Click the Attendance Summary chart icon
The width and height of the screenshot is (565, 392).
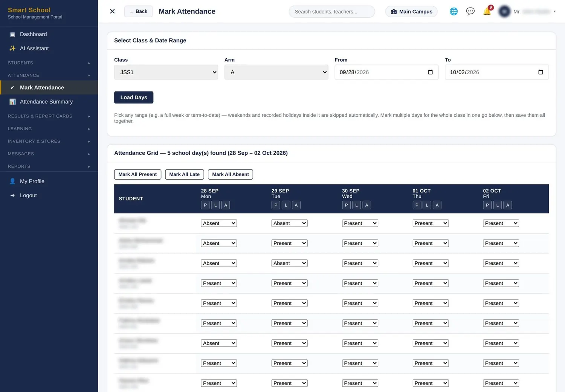[x=12, y=102]
